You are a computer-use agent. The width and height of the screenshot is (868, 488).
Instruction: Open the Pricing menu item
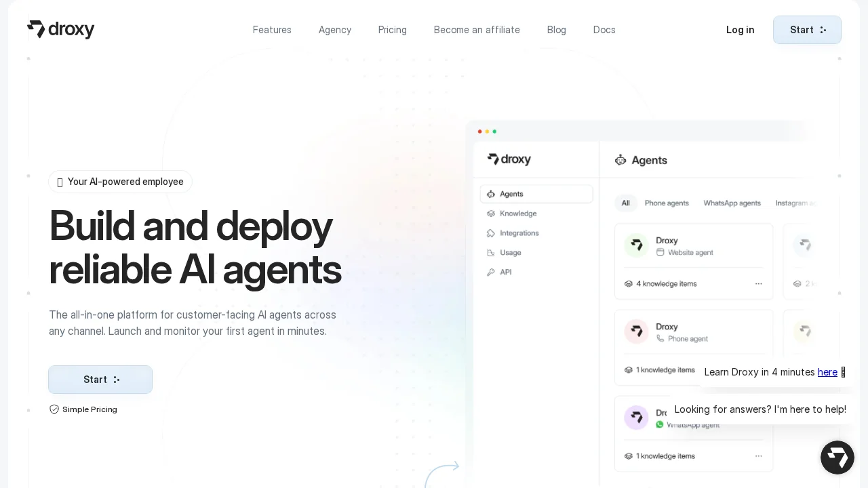393,30
